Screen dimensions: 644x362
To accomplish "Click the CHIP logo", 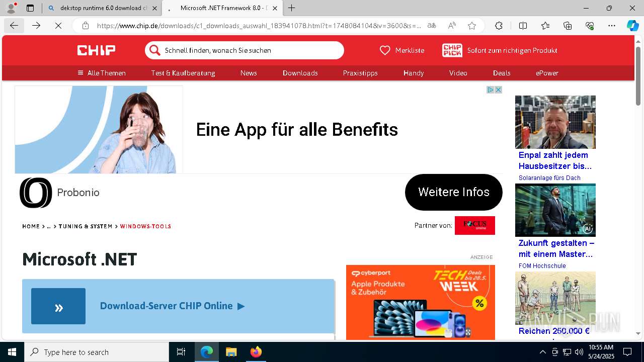I will click(96, 50).
